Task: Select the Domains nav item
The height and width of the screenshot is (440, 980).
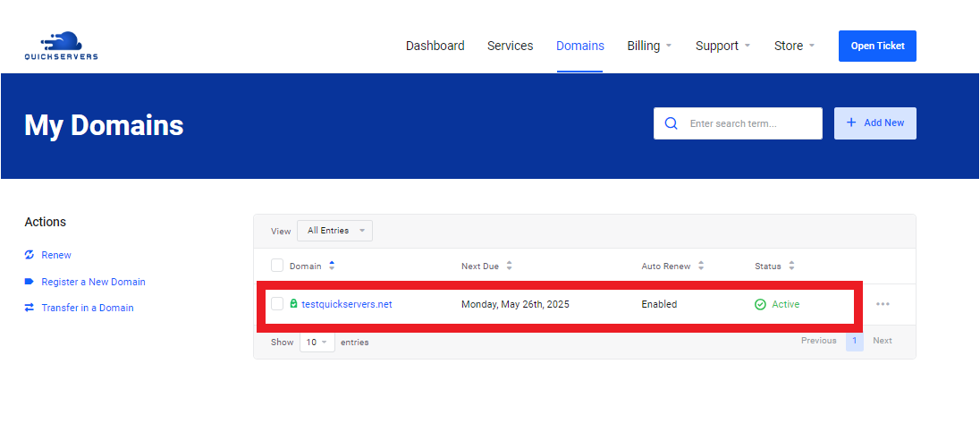Action: 580,46
